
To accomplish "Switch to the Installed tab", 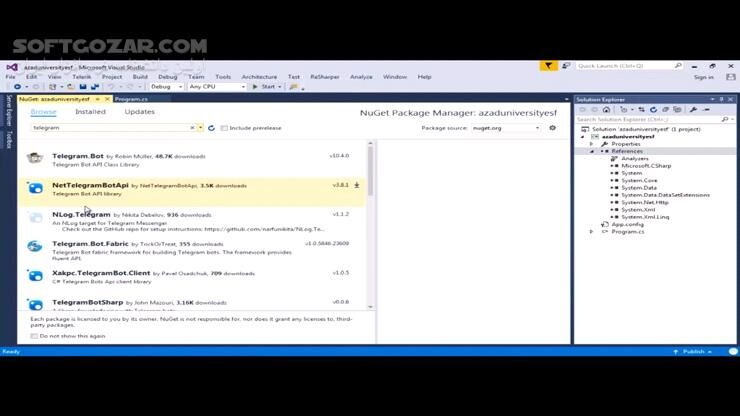I will point(90,112).
